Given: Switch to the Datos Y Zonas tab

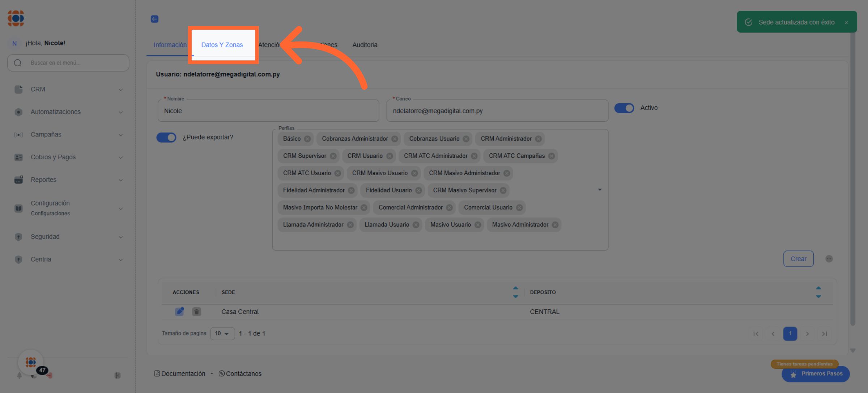Looking at the screenshot, I should (x=222, y=45).
